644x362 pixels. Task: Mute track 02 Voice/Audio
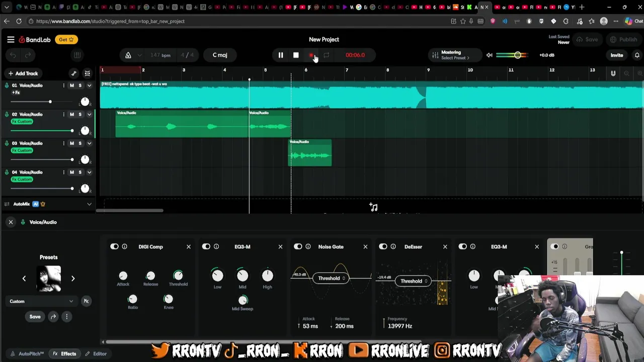71,115
